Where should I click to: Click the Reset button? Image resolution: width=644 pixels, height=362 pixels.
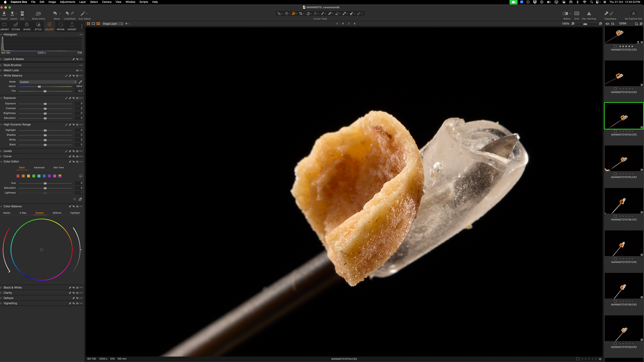tap(55, 13)
